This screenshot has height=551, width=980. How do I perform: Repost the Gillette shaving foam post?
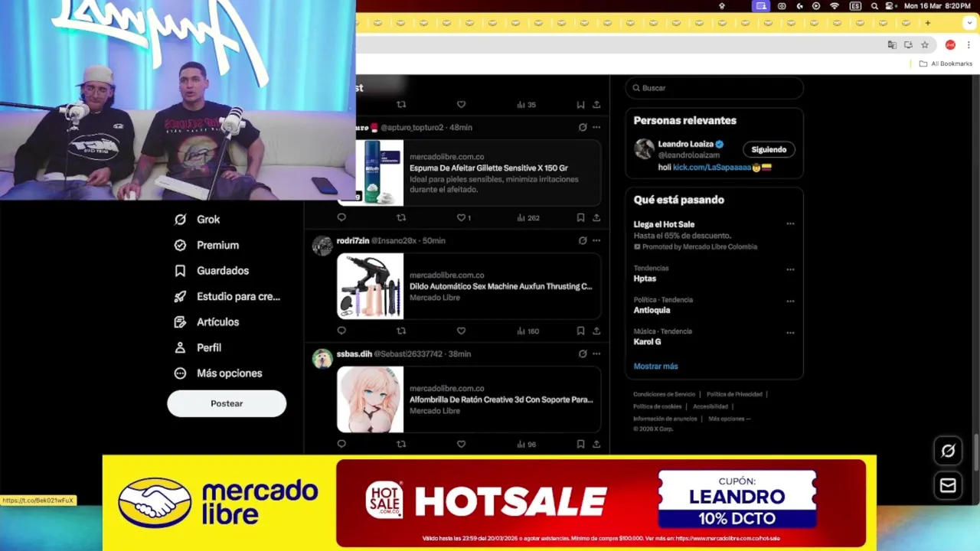[x=401, y=217]
